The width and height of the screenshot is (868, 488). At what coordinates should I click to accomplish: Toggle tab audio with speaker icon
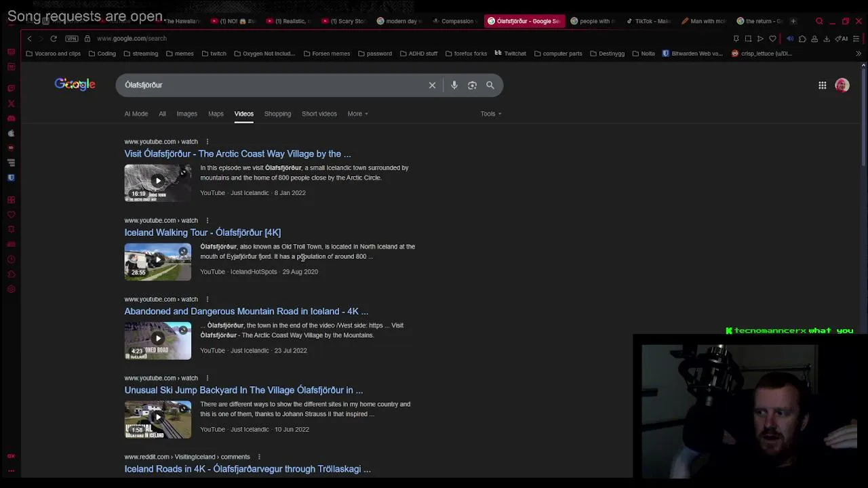(x=790, y=39)
